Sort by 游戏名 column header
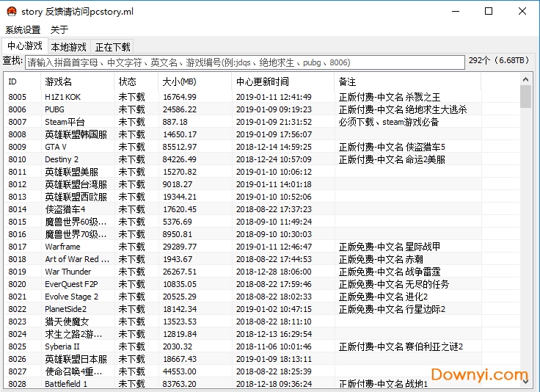540x392 pixels. 76,81
